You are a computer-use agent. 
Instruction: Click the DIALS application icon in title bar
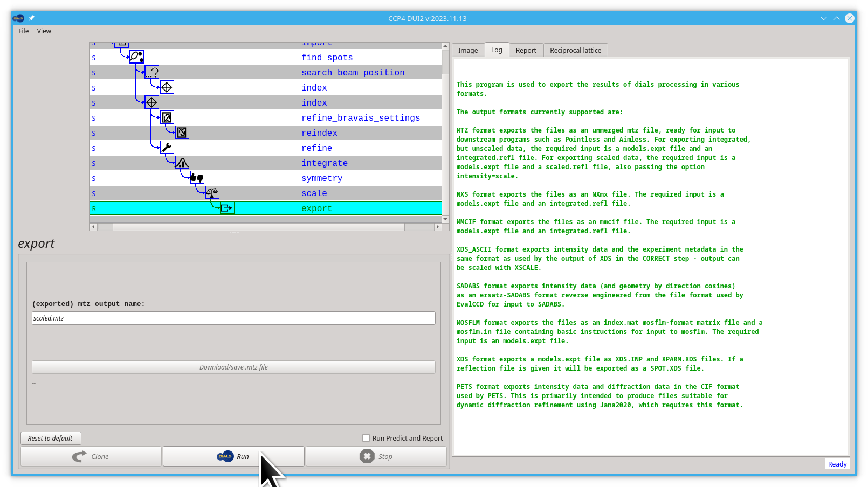point(19,18)
